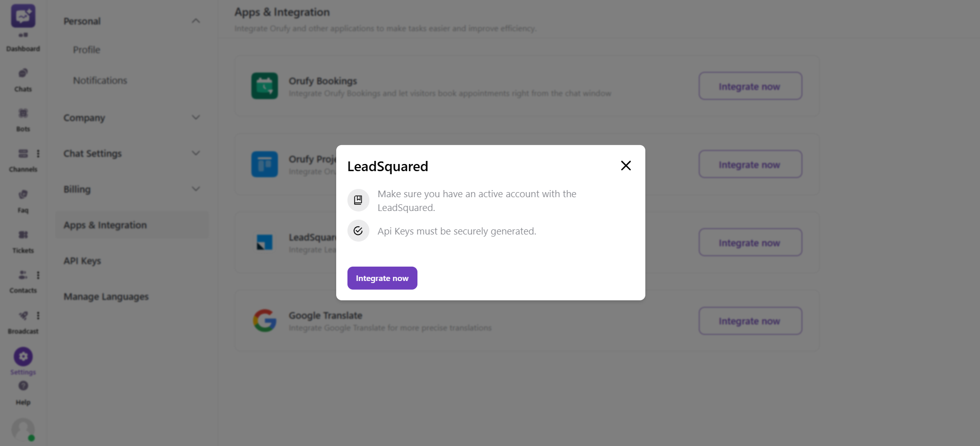This screenshot has width=980, height=446.
Task: Open the three-dot menu next to Contacts
Action: point(38,275)
